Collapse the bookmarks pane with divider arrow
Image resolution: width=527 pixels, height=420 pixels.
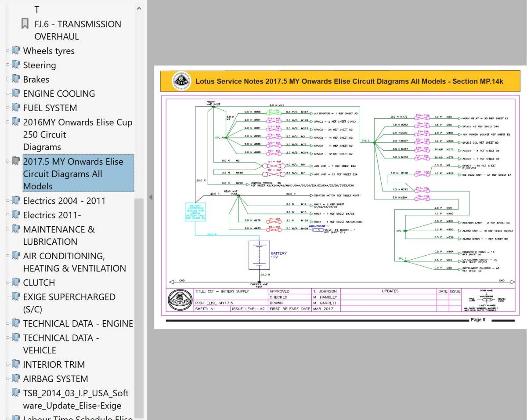(151, 197)
